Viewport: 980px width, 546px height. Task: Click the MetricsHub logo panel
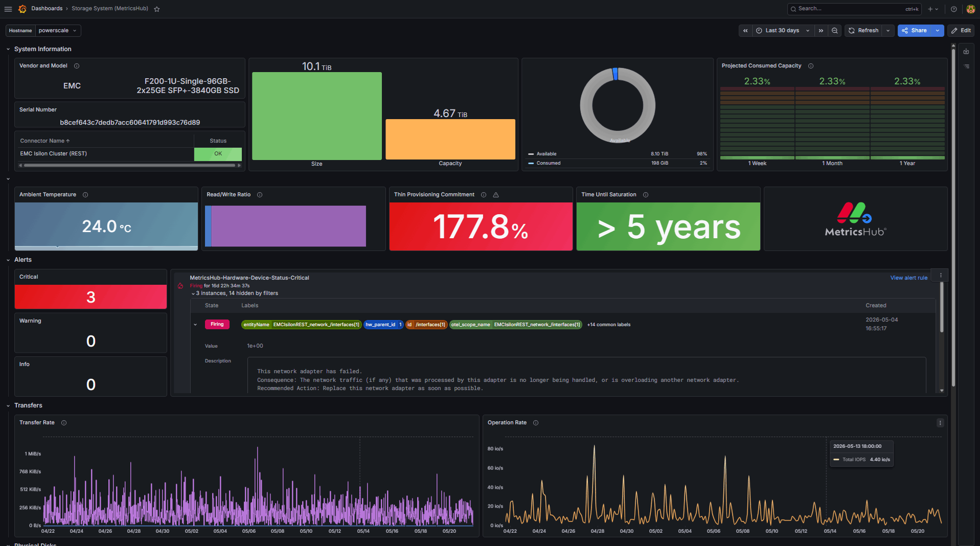855,219
